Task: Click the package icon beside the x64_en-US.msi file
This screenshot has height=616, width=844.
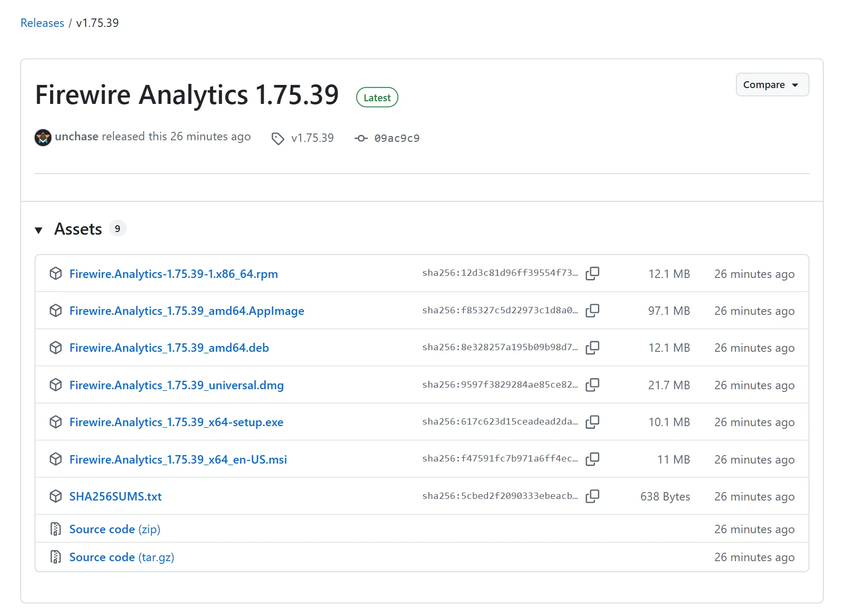Action: pos(55,459)
